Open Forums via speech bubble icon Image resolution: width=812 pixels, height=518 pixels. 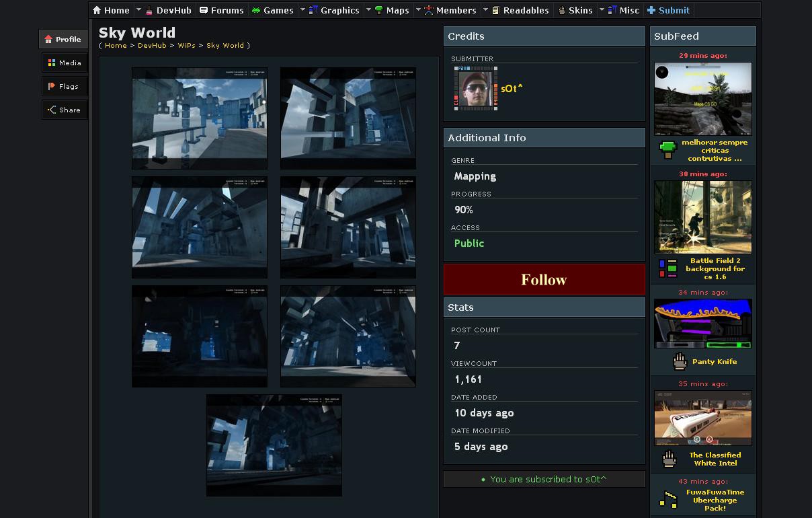point(204,10)
